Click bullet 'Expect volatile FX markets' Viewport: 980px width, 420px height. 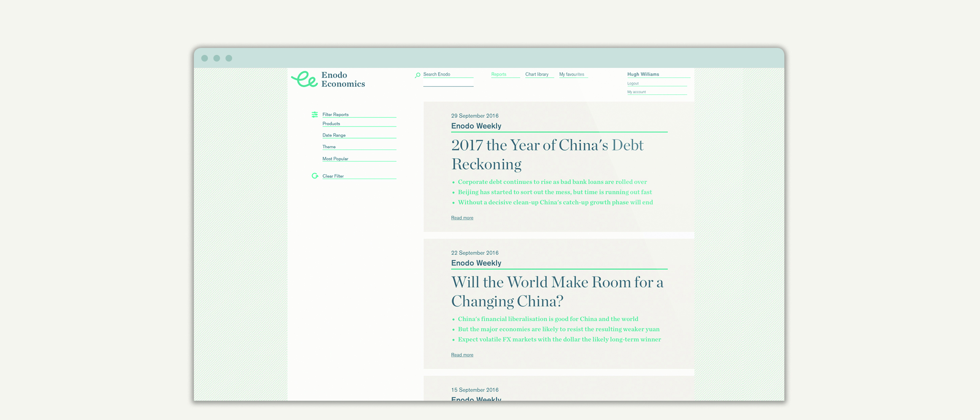click(559, 339)
